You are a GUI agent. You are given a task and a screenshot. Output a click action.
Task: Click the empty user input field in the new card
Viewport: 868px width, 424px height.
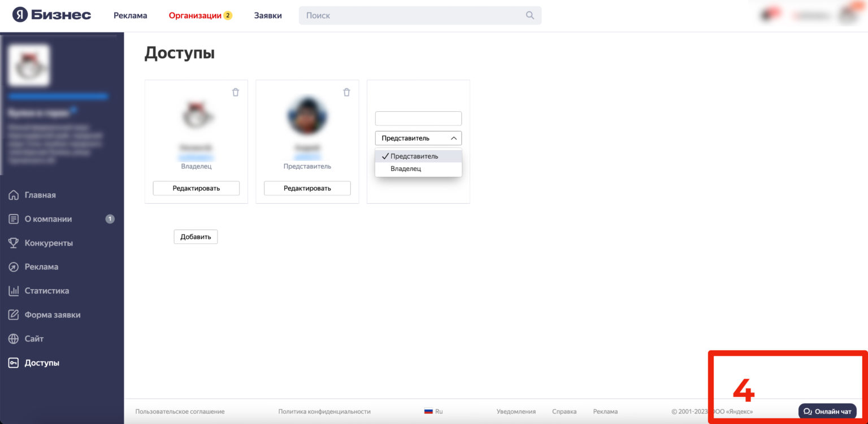click(x=418, y=119)
